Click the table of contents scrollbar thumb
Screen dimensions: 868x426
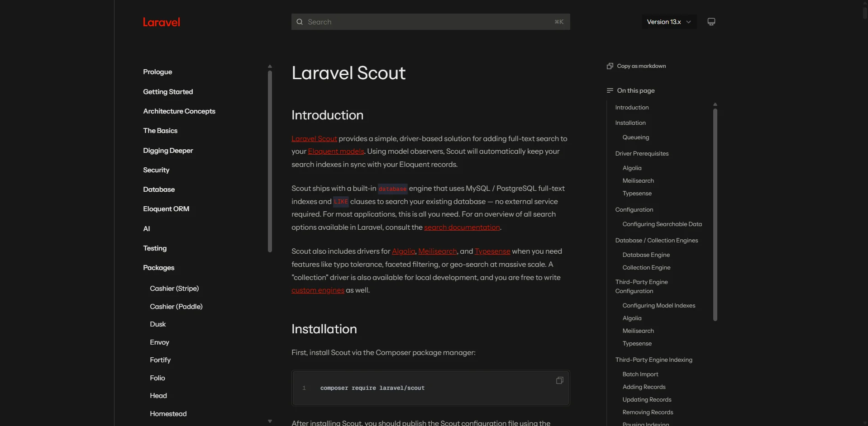(715, 215)
